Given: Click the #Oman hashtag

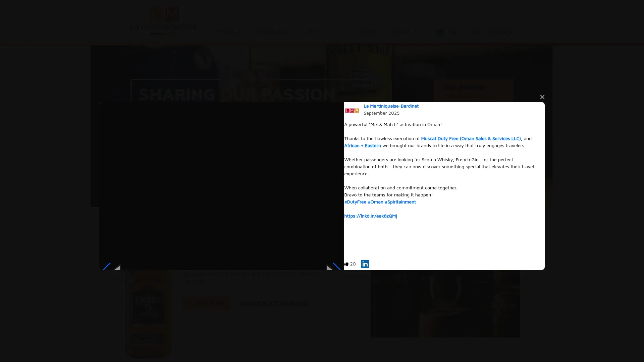Looking at the screenshot, I should (375, 202).
